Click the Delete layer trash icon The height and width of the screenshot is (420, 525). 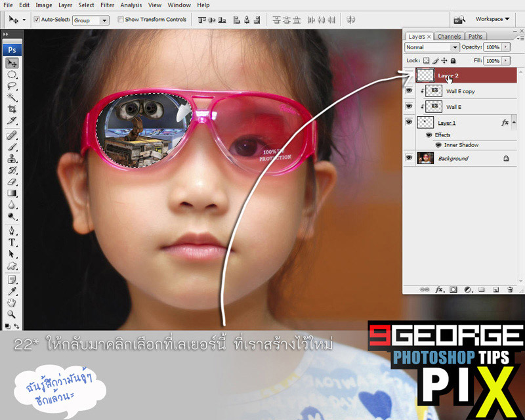tap(510, 289)
